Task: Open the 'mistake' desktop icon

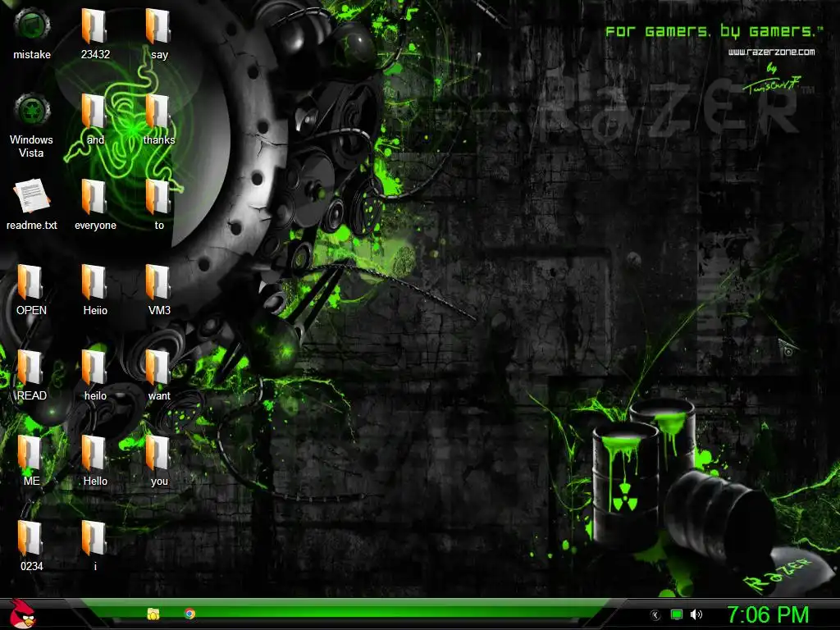Action: click(x=32, y=33)
